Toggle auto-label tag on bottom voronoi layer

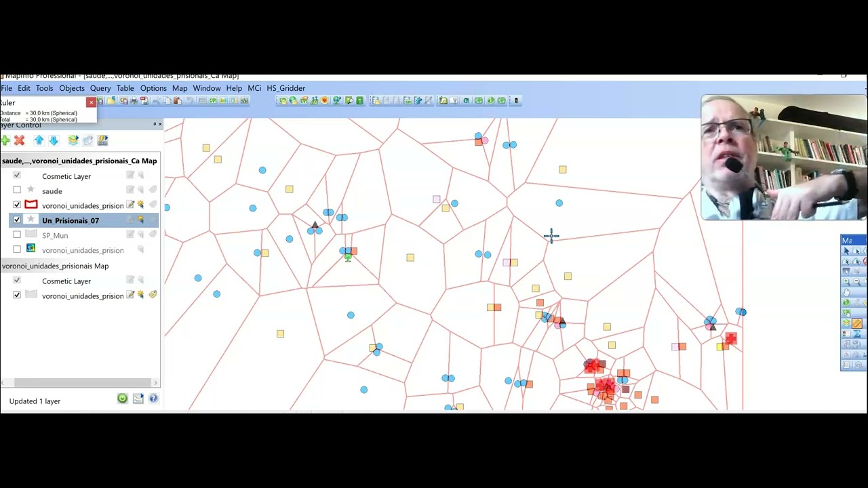[153, 295]
